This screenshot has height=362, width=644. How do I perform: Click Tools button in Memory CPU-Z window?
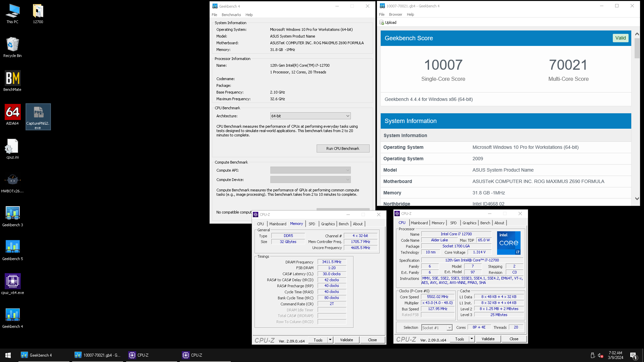pos(318,340)
